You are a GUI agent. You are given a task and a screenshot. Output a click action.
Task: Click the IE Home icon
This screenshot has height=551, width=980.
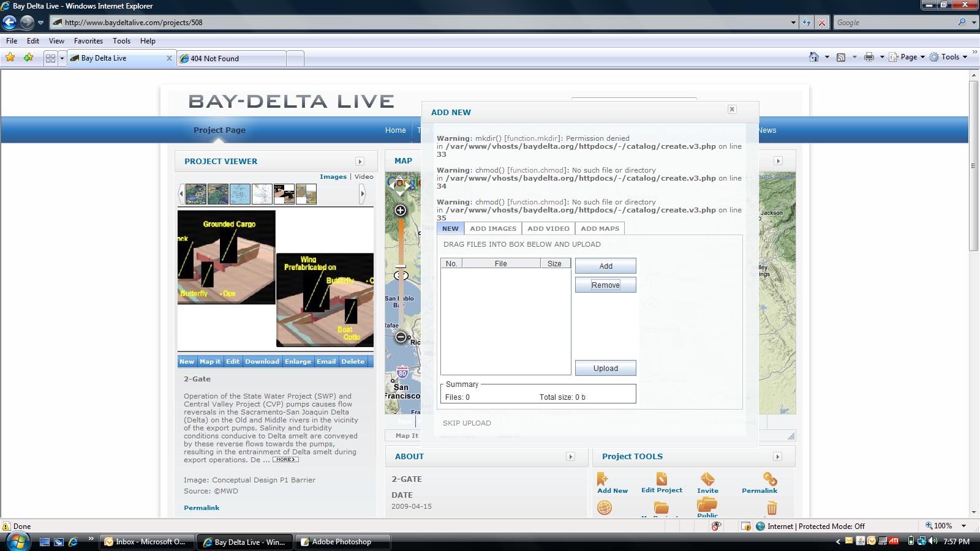[x=814, y=57]
